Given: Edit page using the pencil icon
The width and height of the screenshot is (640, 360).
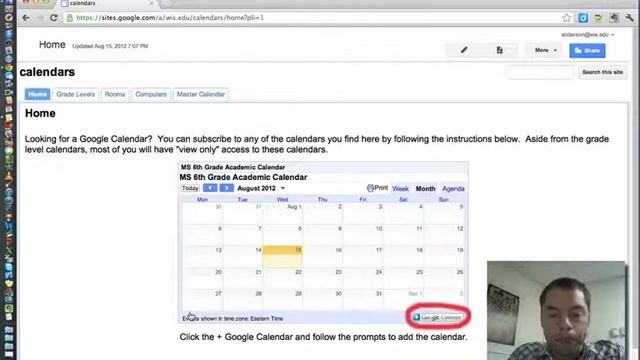Looking at the screenshot, I should 464,50.
